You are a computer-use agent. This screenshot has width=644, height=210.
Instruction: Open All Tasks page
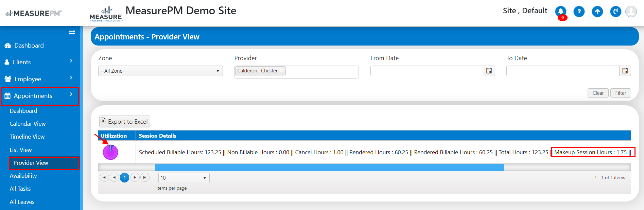coord(20,189)
